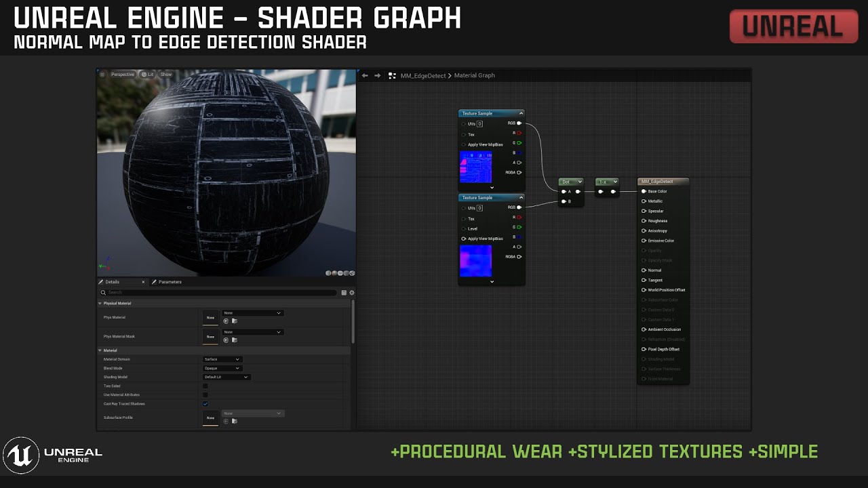This screenshot has height=488, width=868.
Task: Browse to Phys Material in Content Browser
Action: tap(234, 321)
